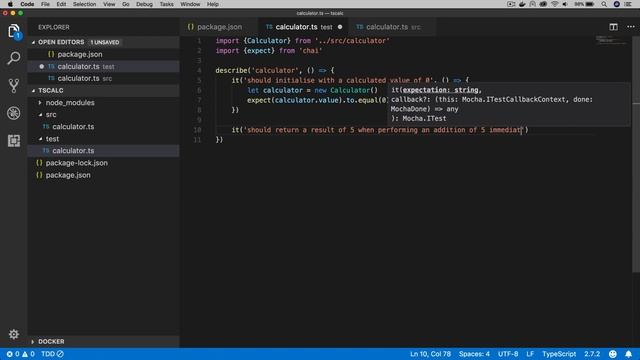Switch to the calculator.ts test tab
This screenshot has height=360, width=640.
[x=304, y=27]
